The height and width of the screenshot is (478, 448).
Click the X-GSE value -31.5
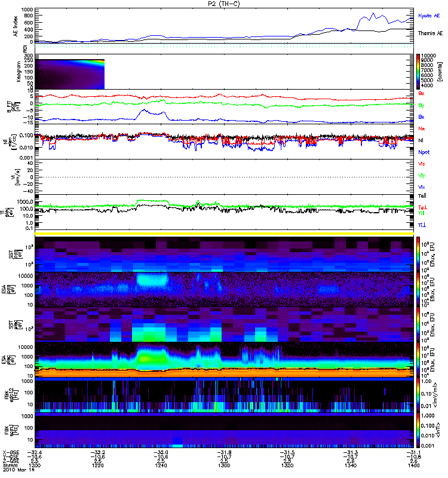287,452
